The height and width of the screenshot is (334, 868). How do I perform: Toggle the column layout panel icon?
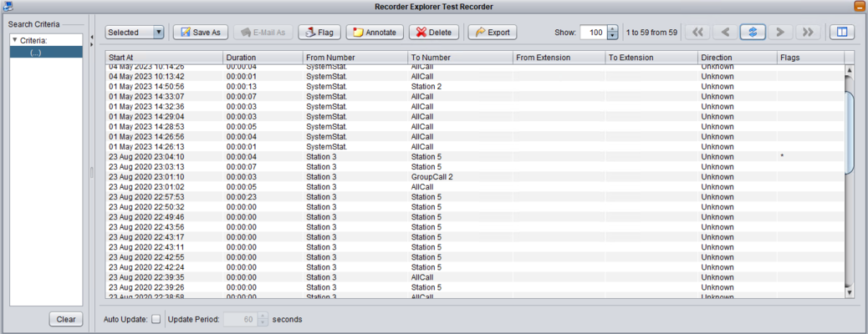842,32
